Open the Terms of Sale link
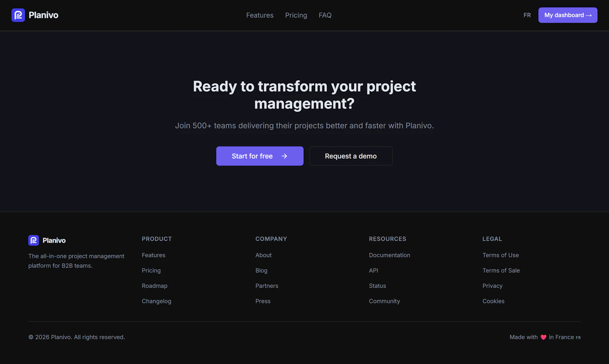 501,270
